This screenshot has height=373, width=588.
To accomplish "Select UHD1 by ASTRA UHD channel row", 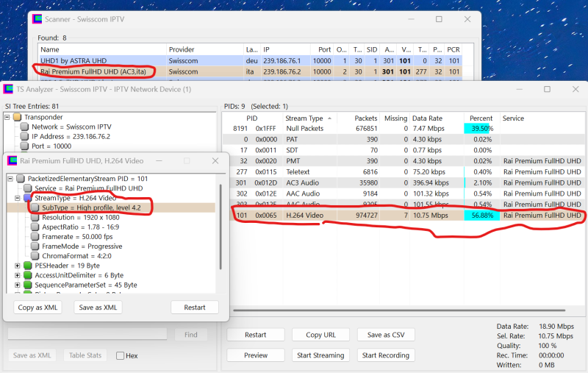I will coord(103,60).
